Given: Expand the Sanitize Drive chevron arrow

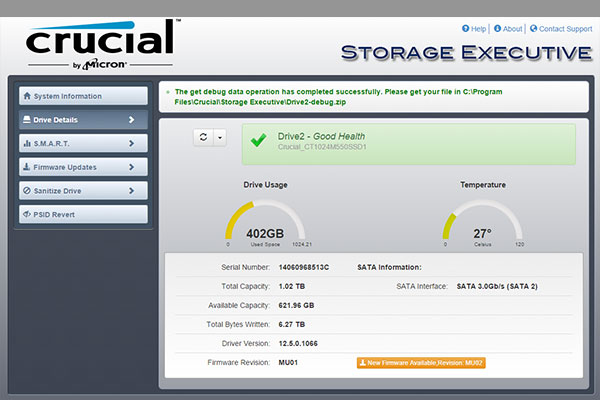Looking at the screenshot, I should pyautogui.click(x=132, y=191).
